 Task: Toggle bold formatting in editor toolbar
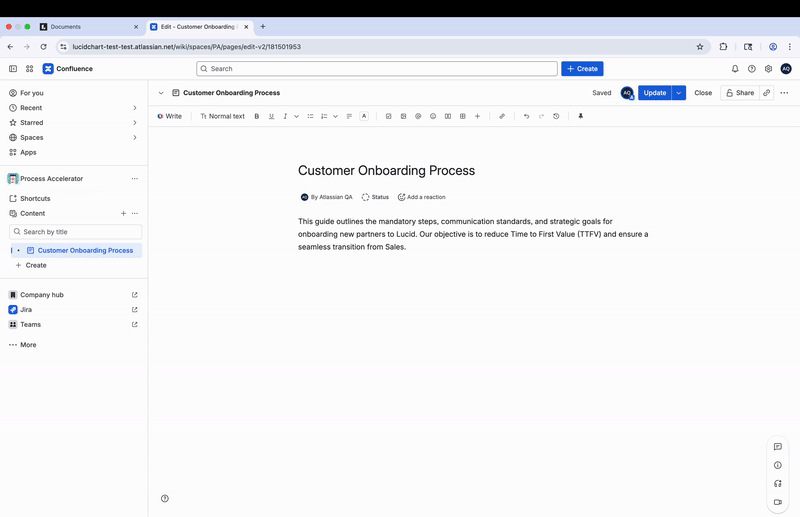[x=257, y=116]
